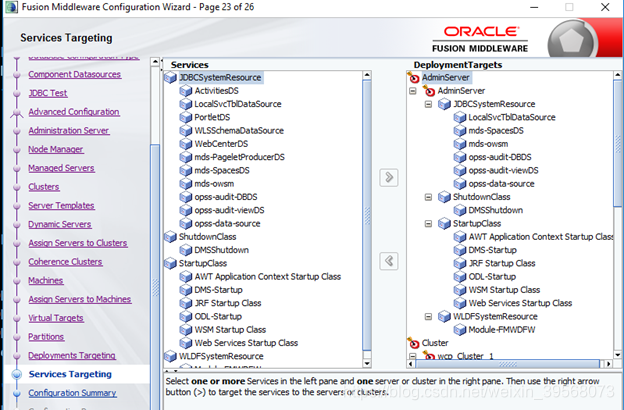Click DeploymentTargets vertical scrollbar down arrow
The height and width of the screenshot is (410, 624).
[x=618, y=355]
